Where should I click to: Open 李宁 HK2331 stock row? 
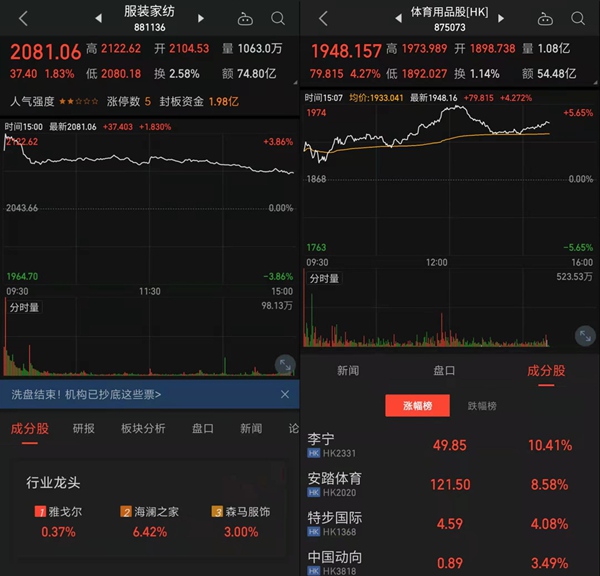tap(450, 445)
